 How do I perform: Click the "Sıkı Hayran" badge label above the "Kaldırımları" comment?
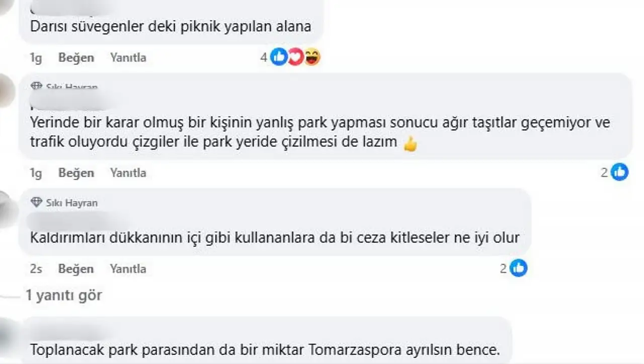72,203
